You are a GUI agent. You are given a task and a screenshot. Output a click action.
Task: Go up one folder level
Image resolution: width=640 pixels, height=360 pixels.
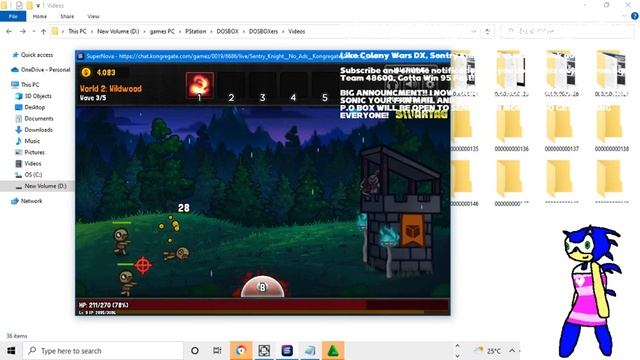coord(43,31)
